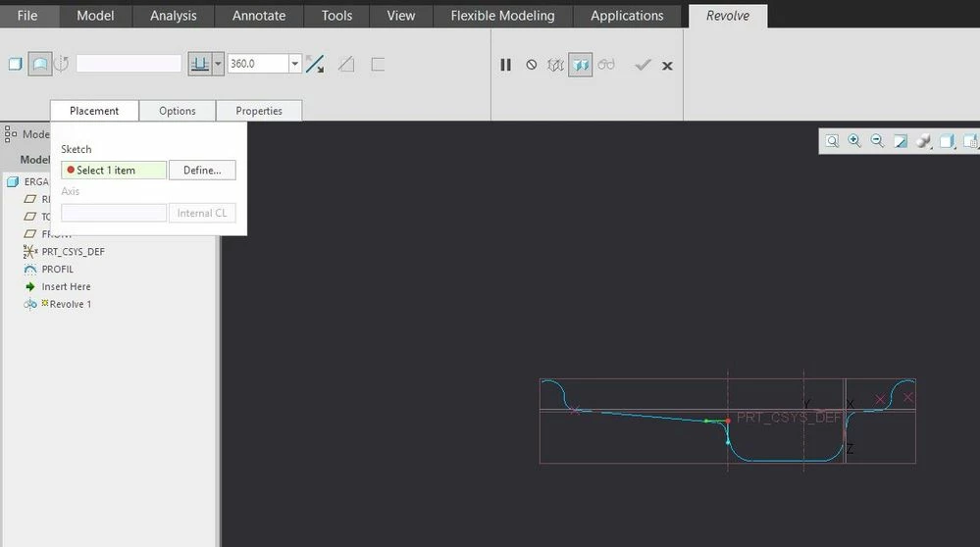Image resolution: width=980 pixels, height=547 pixels.
Task: Expand the angle value dropdown arrow
Action: point(295,64)
